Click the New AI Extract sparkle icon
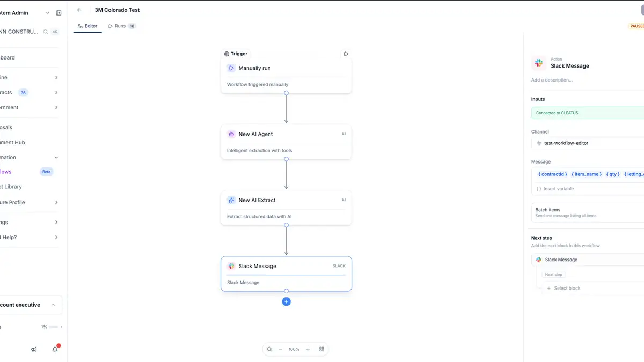 point(231,200)
